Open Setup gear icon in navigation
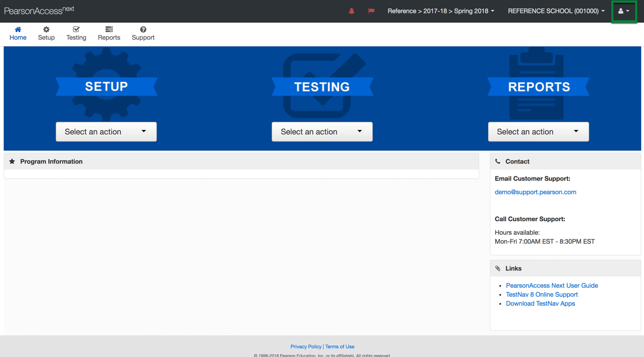644x357 pixels. pos(46,30)
